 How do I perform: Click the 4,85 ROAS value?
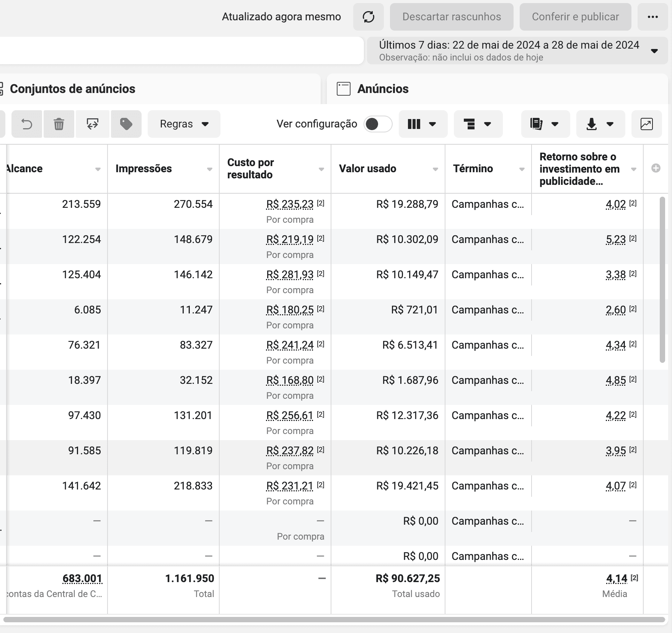click(616, 380)
